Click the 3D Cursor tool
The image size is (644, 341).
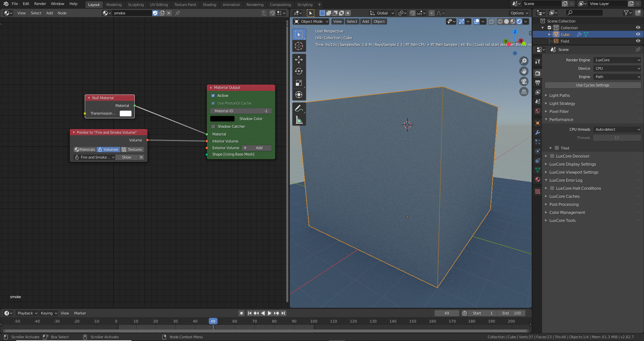click(x=299, y=46)
